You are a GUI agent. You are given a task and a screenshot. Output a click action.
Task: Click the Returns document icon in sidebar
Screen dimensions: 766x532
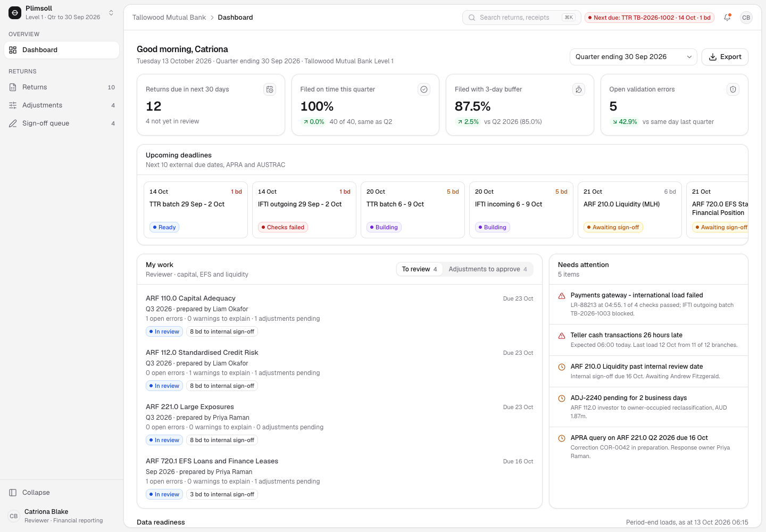pos(13,87)
